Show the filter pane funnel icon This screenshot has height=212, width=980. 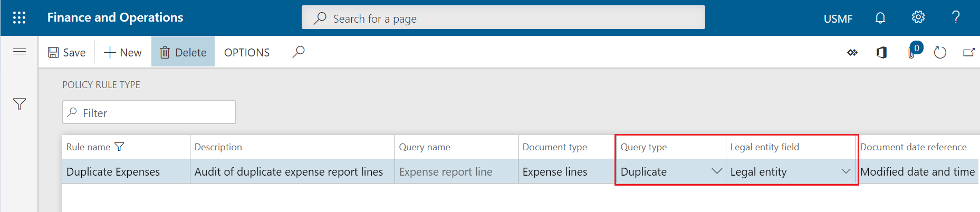point(20,104)
